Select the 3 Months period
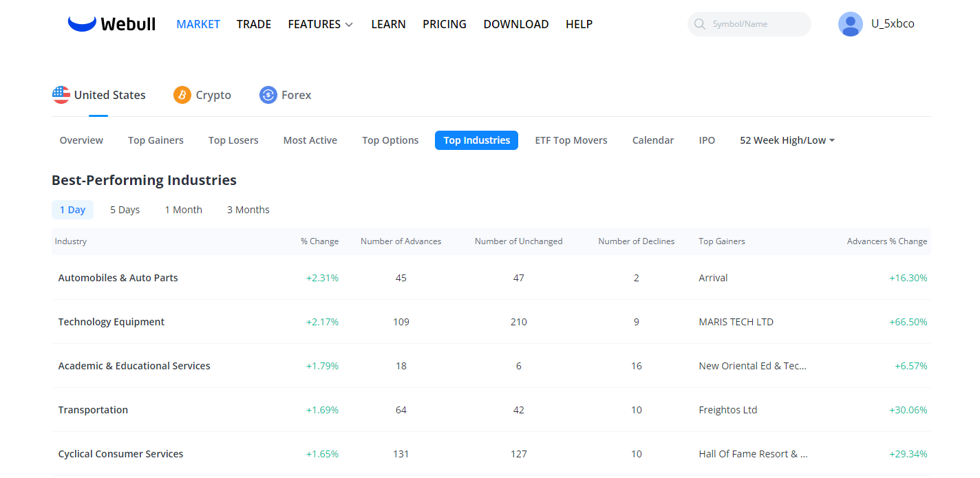This screenshot has height=478, width=980. [248, 210]
